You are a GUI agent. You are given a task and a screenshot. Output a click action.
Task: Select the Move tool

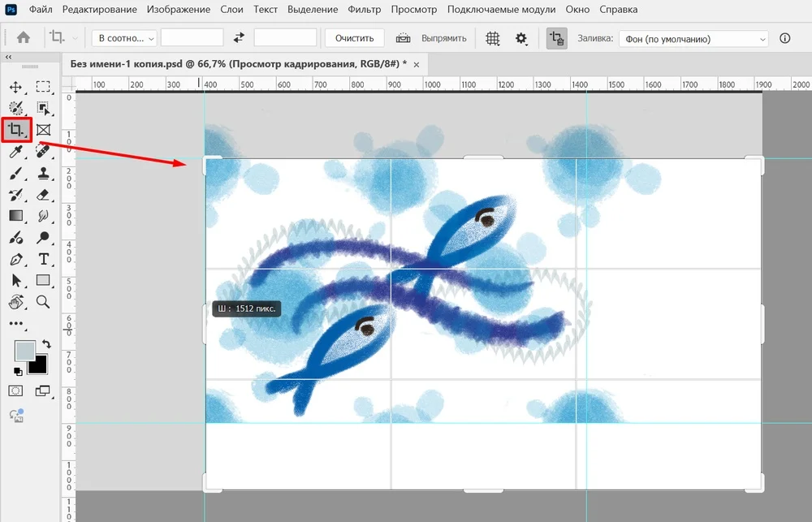[x=15, y=87]
